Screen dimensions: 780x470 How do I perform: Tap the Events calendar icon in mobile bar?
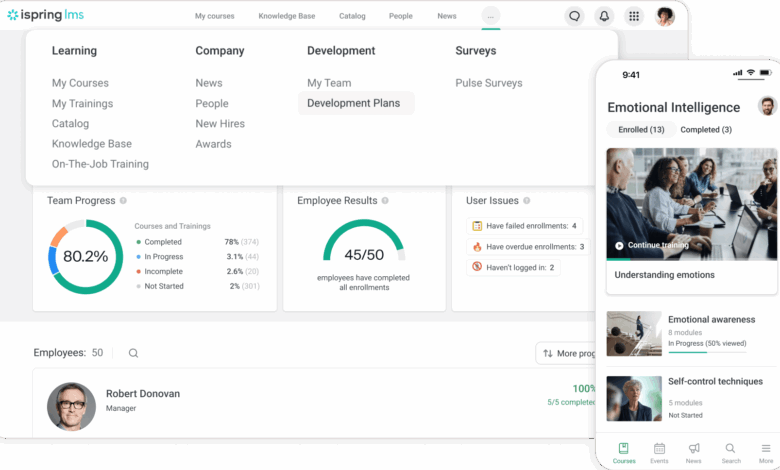click(x=659, y=448)
